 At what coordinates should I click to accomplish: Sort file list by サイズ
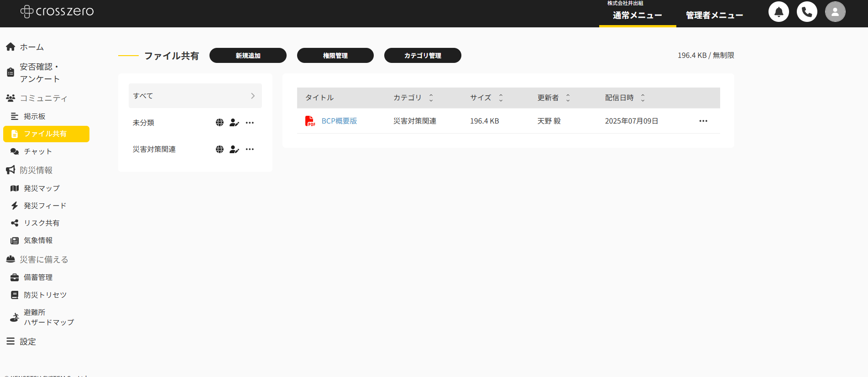tap(501, 98)
